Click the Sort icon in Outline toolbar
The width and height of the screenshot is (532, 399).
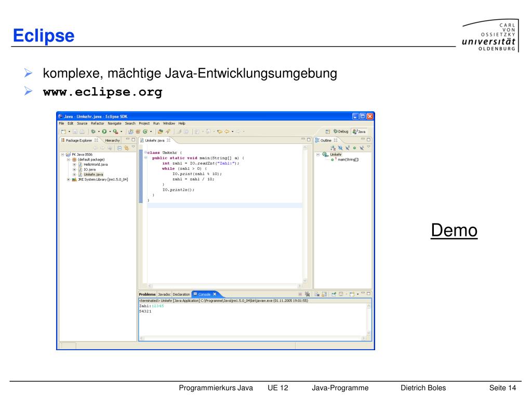(333, 148)
